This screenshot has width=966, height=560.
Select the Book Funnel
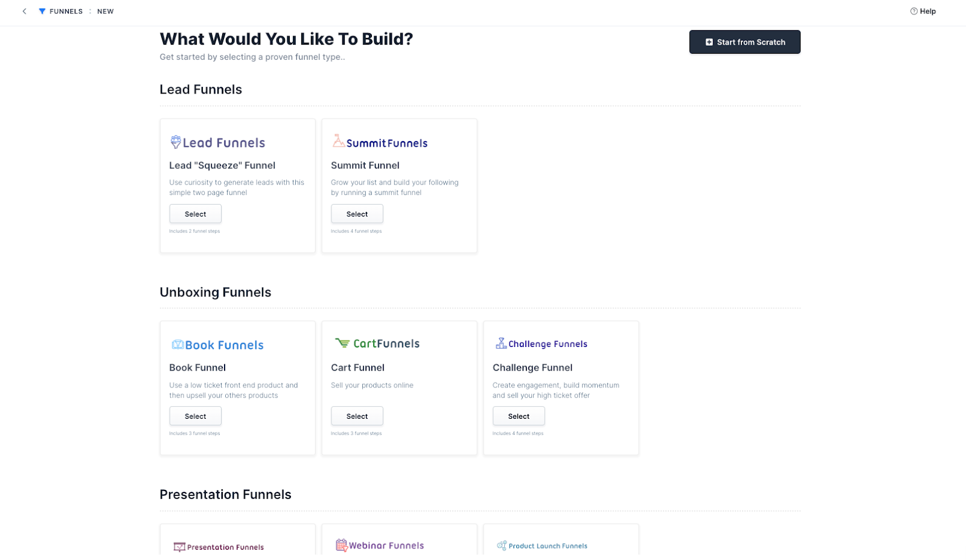coord(195,416)
